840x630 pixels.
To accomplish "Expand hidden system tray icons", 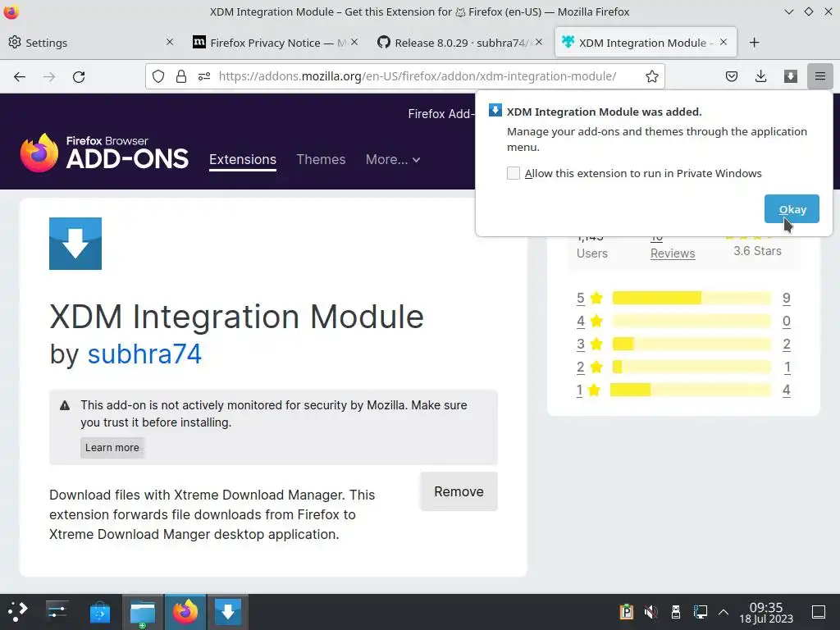I will pos(724,612).
